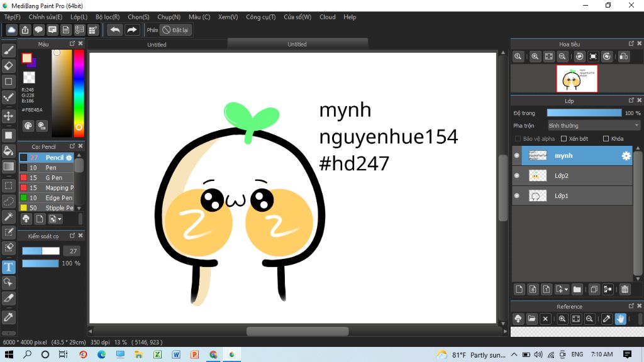Open settings gear of mynh layer

click(626, 156)
